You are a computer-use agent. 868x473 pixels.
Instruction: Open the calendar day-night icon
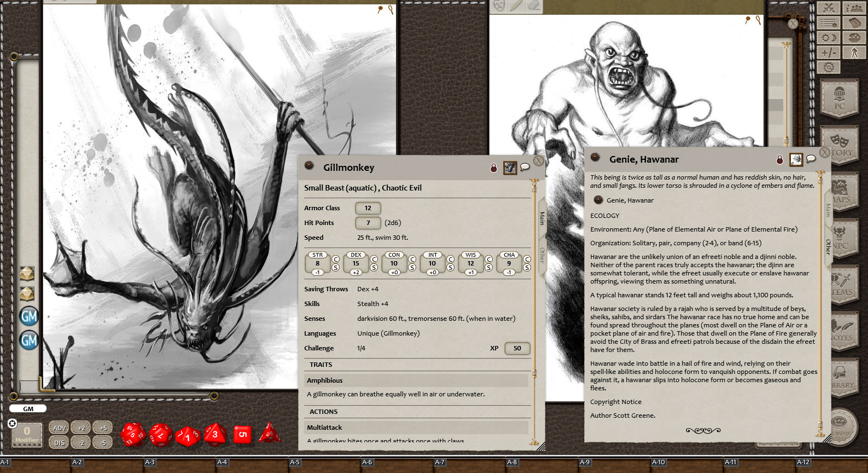point(829,38)
